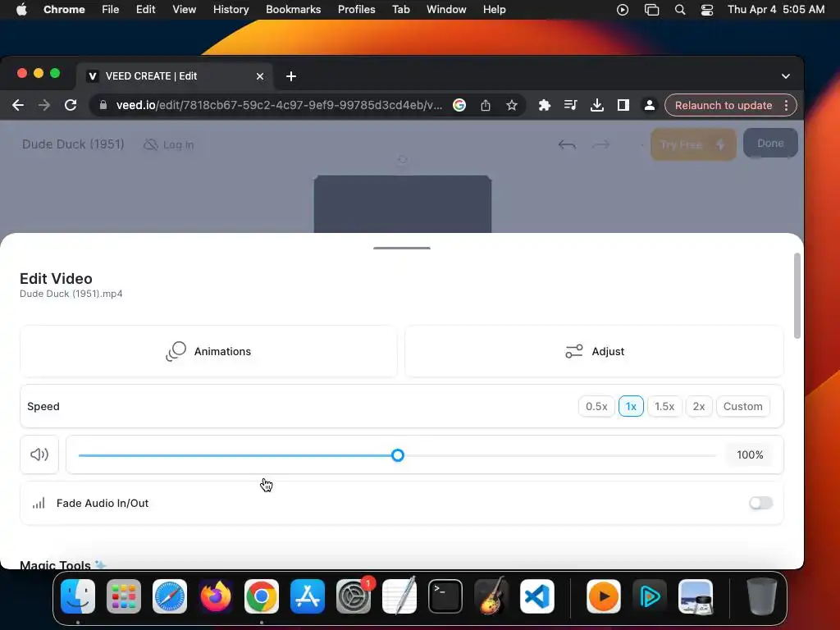Open Terminal from the dock
Image resolution: width=840 pixels, height=630 pixels.
445,596
